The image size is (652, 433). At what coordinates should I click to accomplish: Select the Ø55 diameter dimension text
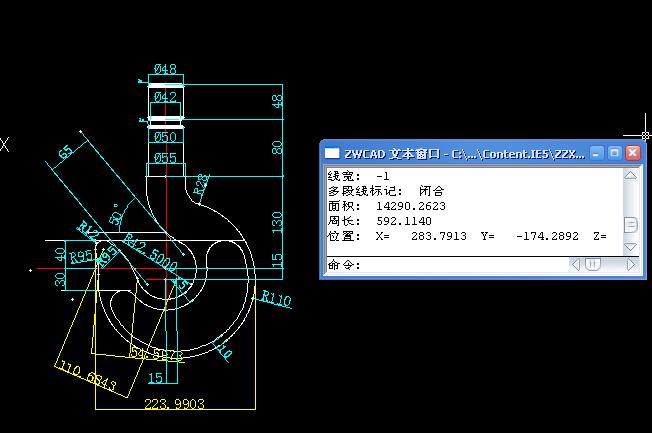click(x=165, y=158)
